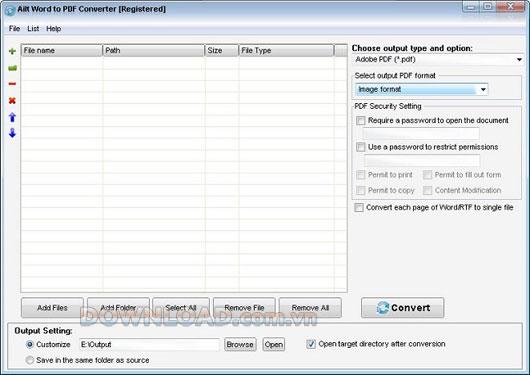This screenshot has width=530, height=375.
Task: Click the blue move down arrow
Action: click(x=12, y=133)
